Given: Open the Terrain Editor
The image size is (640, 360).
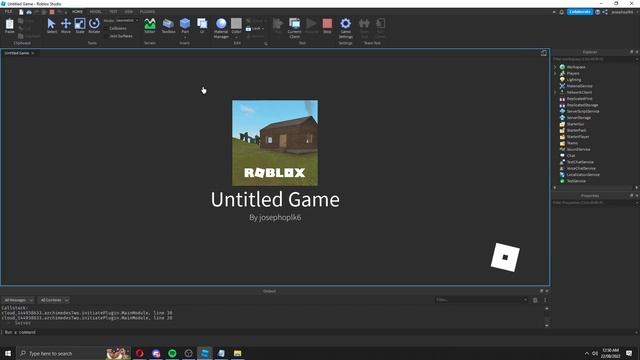Looking at the screenshot, I should coord(150,25).
